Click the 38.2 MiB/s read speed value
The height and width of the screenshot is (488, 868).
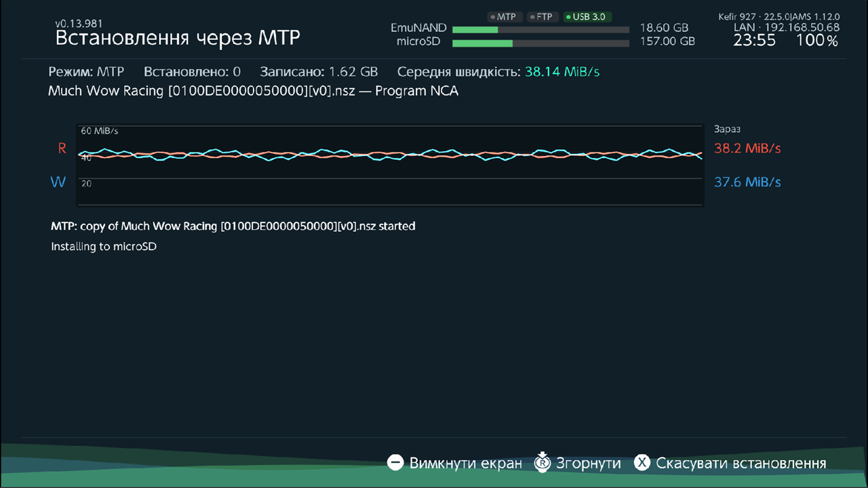(x=747, y=148)
